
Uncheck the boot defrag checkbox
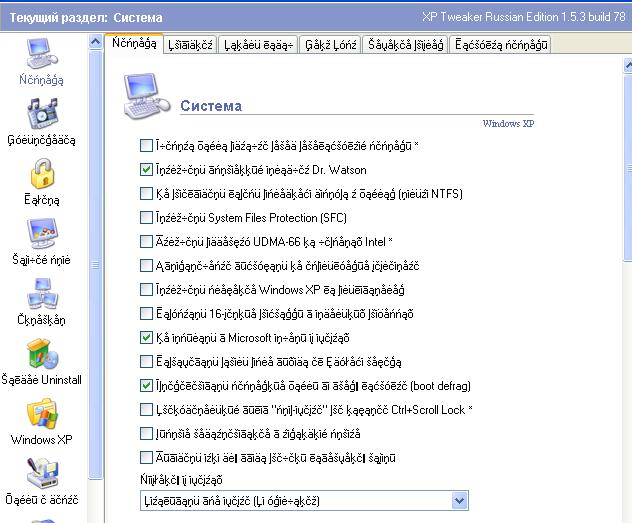click(146, 386)
